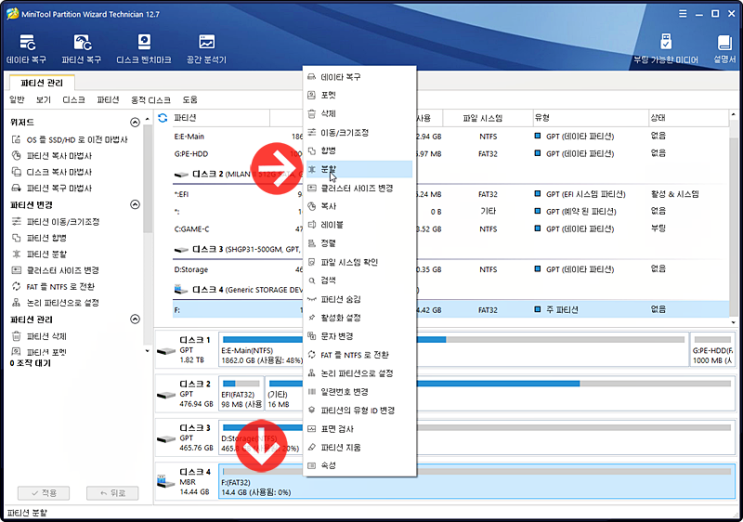
Task: Open the 보기 menu
Action: point(43,99)
